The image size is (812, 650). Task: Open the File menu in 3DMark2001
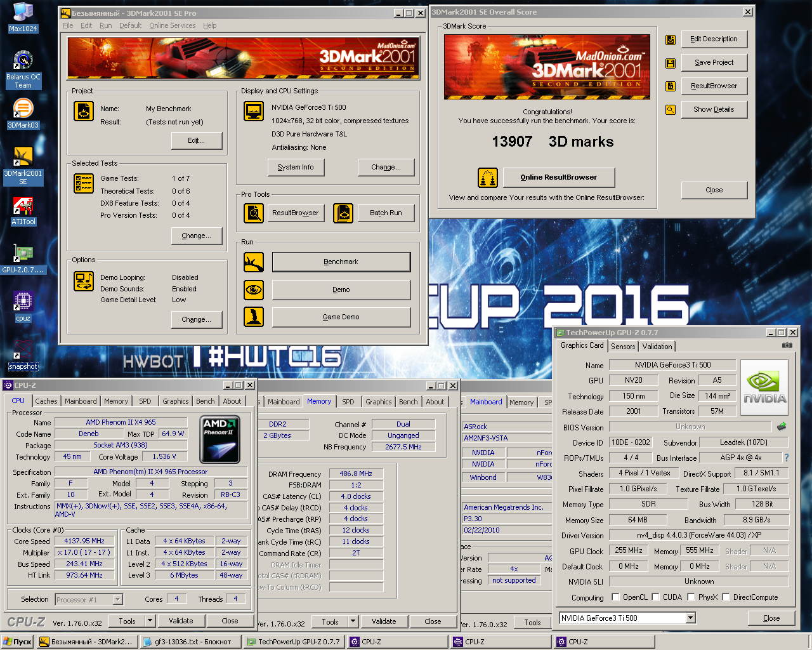(68, 25)
